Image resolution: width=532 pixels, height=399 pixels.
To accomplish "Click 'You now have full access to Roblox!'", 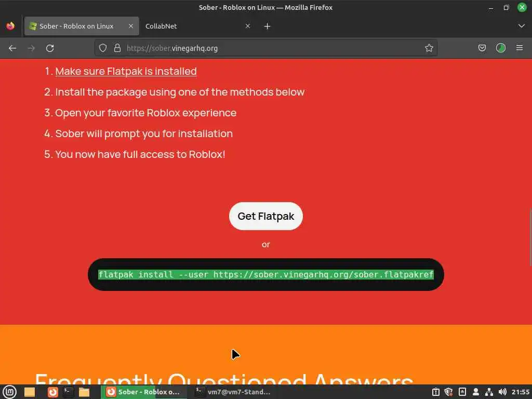I will coord(140,154).
